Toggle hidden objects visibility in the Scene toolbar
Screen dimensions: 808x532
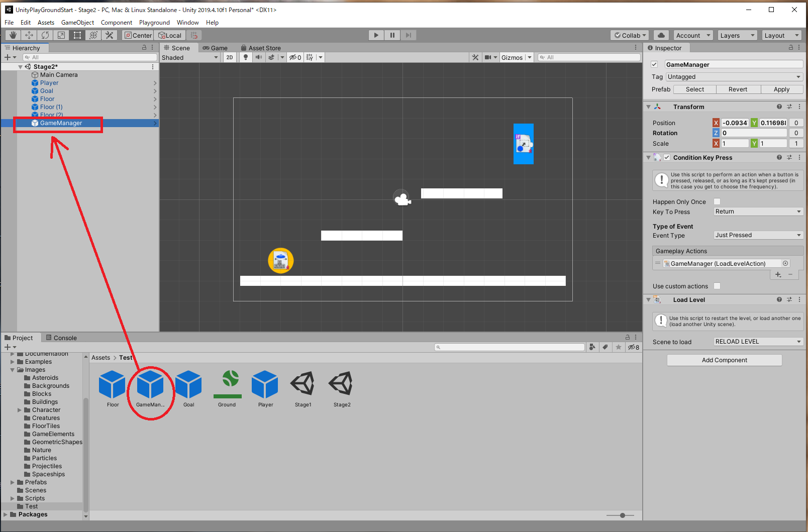295,57
